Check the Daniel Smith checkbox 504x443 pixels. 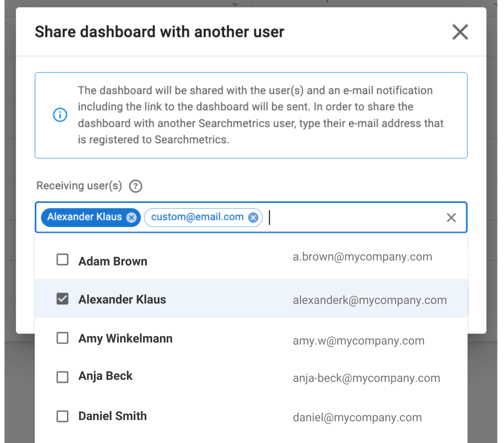pyautogui.click(x=62, y=416)
